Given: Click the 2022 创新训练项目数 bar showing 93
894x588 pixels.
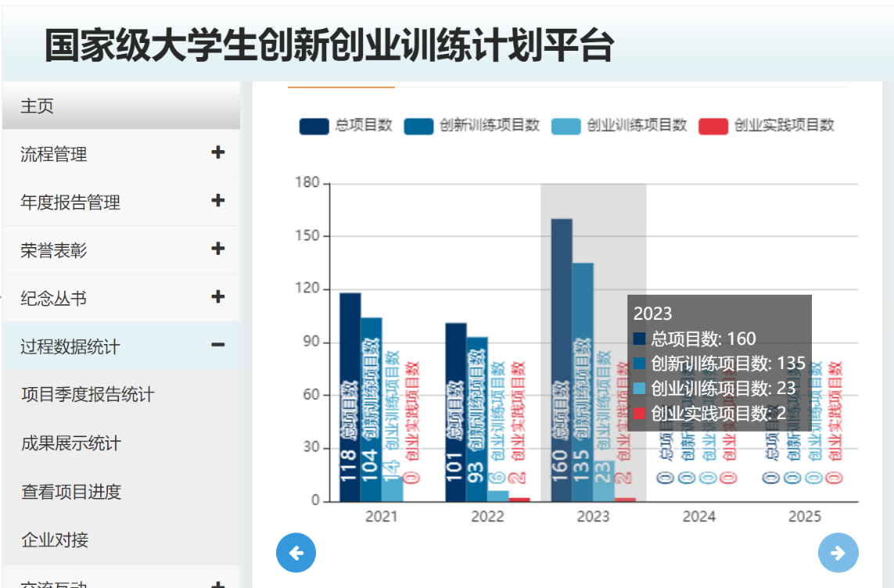Looking at the screenshot, I should coord(476,414).
